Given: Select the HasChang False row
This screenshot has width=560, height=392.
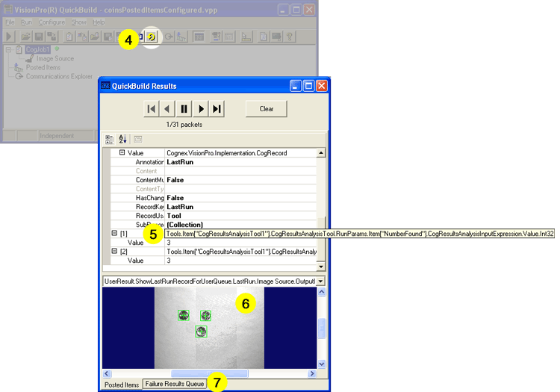Looking at the screenshot, I should 214,197.
